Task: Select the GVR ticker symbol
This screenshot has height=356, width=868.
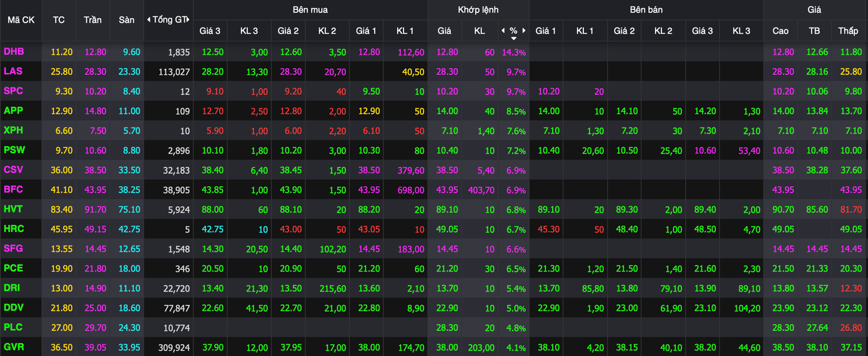Action: 14,347
